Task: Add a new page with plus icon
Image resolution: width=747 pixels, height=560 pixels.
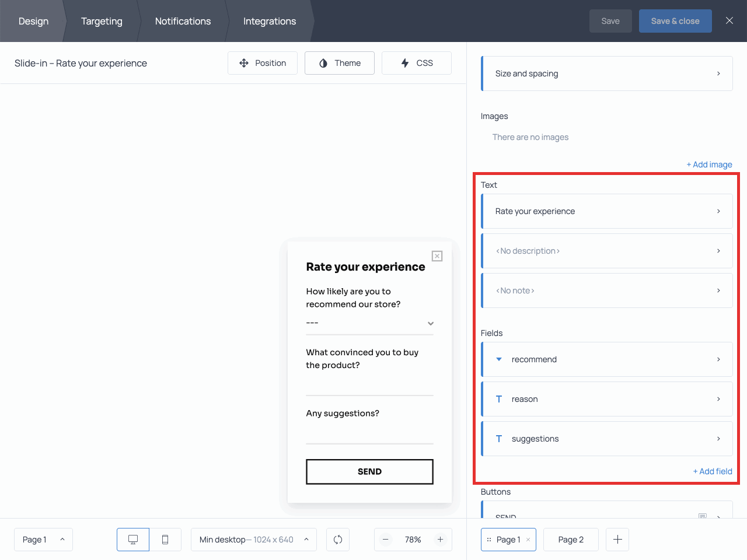Action: 617,540
